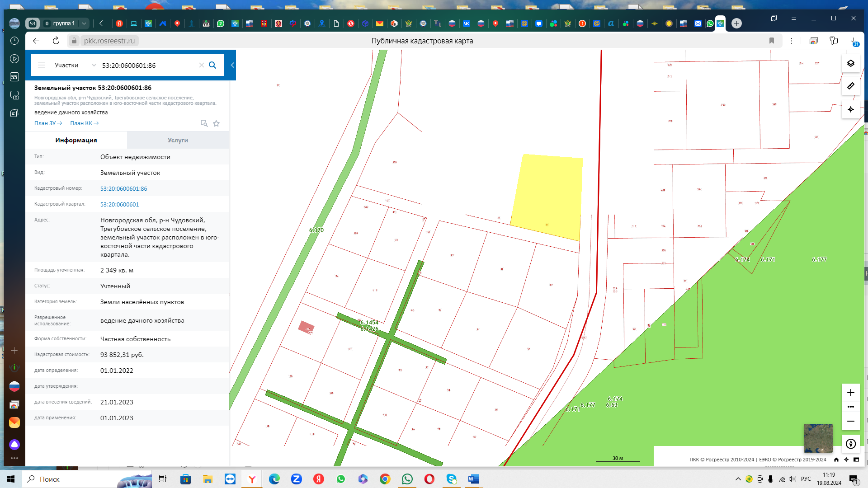868x488 pixels.
Task: Select the Информация tab
Action: pyautogui.click(x=76, y=140)
